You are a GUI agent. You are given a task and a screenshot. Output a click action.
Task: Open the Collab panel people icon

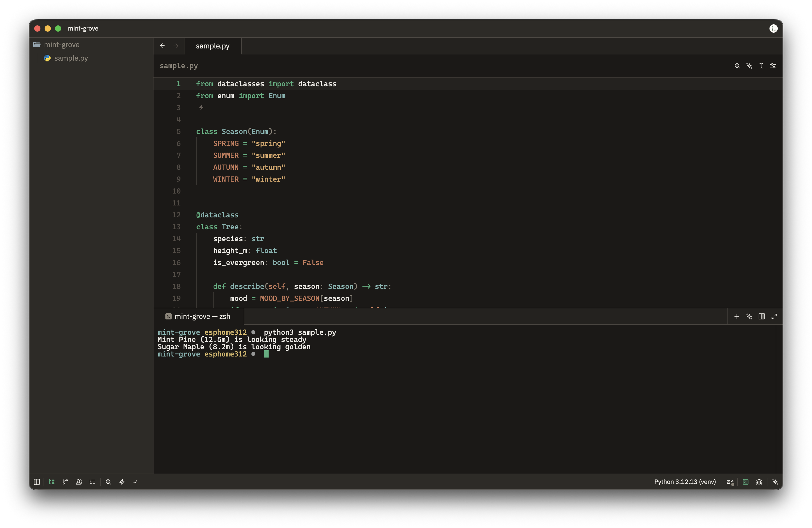79,482
